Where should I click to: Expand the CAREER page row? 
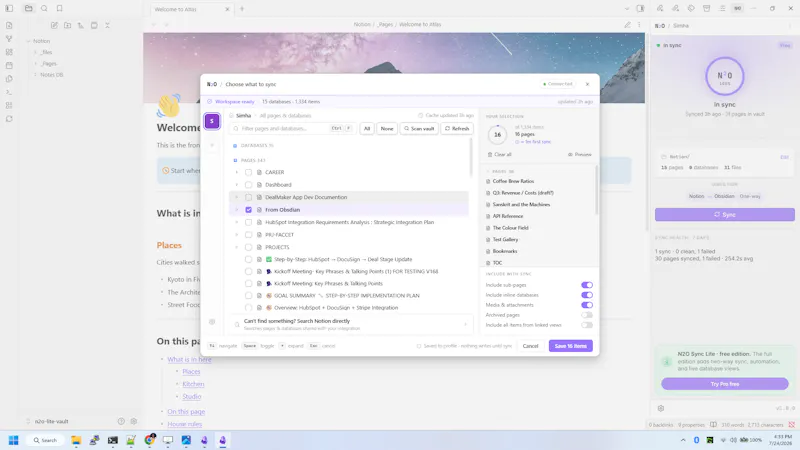[x=237, y=172]
